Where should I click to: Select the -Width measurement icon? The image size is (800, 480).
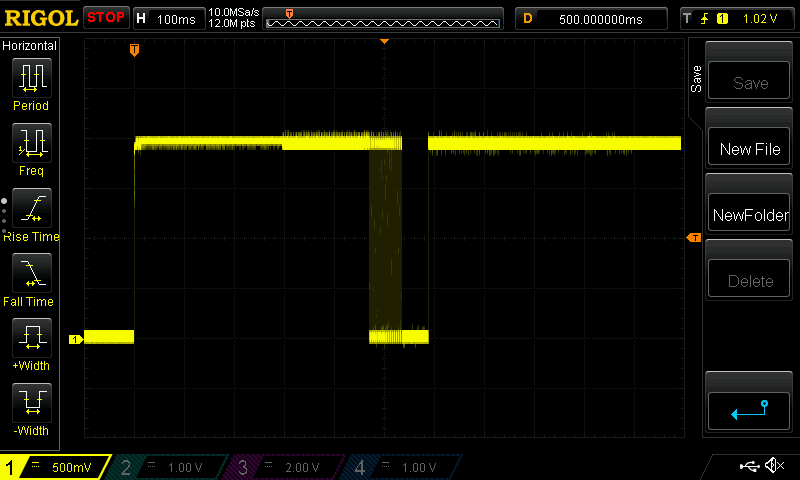[x=32, y=402]
